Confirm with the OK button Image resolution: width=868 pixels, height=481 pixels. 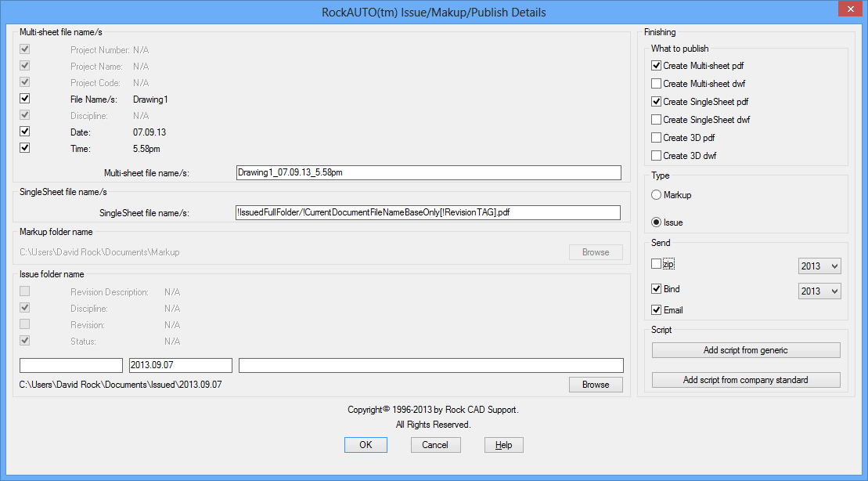[366, 445]
